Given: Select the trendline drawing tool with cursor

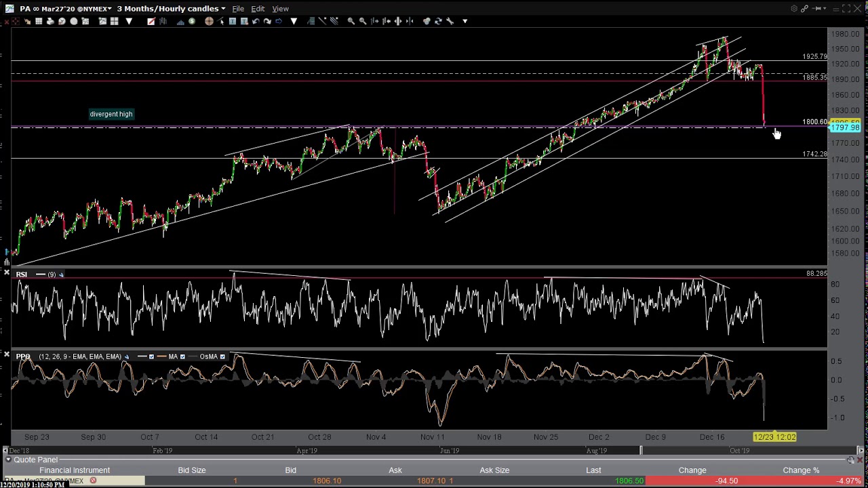Looking at the screenshot, I should [221, 21].
